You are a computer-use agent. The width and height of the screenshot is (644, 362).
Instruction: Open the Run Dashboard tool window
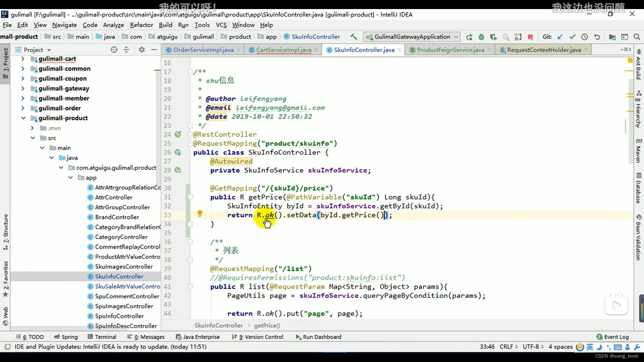click(319, 337)
